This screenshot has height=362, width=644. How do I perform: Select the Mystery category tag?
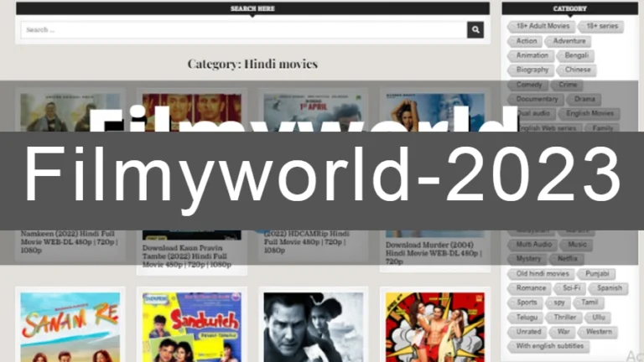tap(527, 259)
